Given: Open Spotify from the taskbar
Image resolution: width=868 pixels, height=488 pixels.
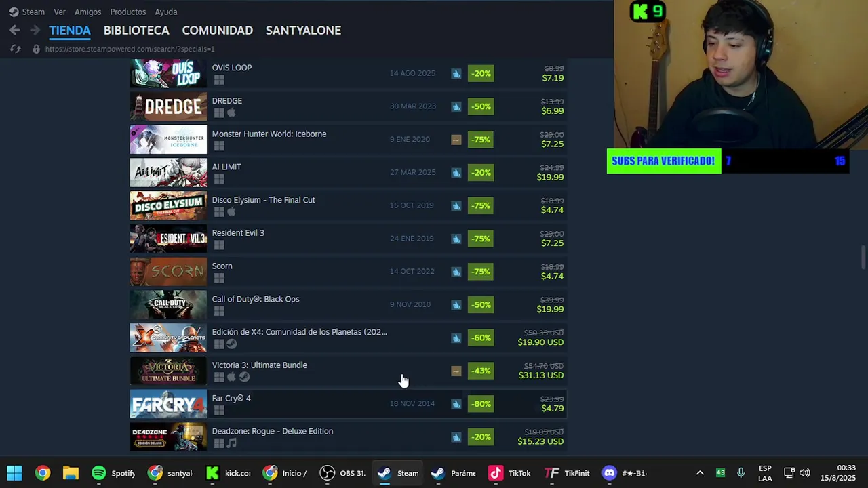Looking at the screenshot, I should pos(113,473).
